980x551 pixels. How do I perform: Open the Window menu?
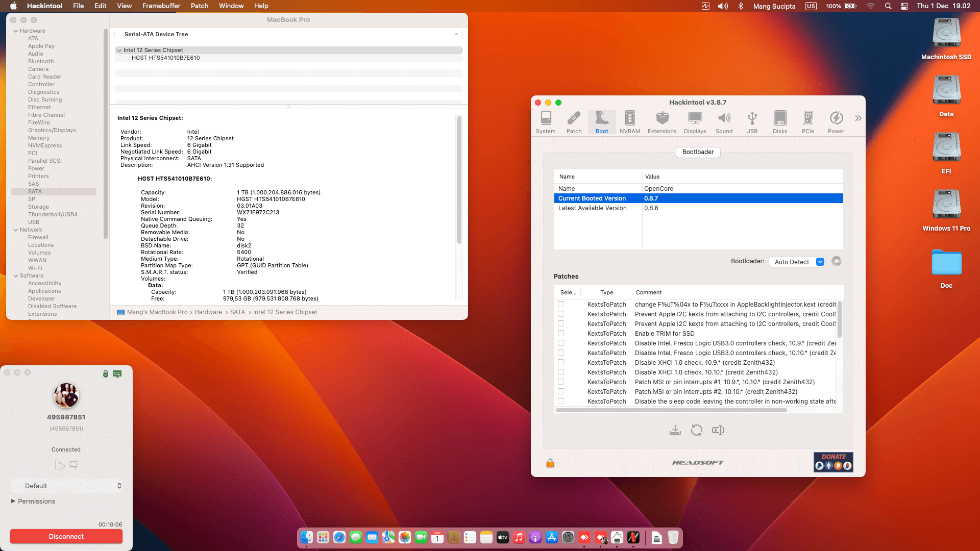tap(231, 6)
